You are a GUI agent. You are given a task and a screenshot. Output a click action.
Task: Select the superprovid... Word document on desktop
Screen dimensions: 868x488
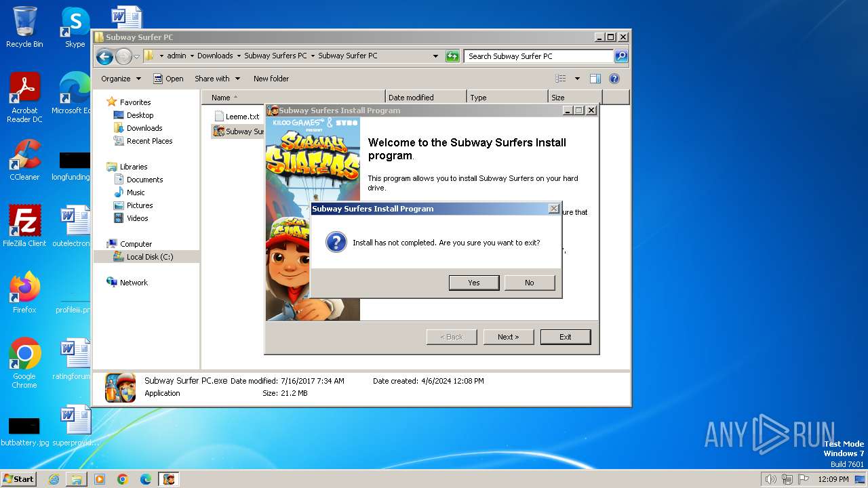[x=75, y=426]
